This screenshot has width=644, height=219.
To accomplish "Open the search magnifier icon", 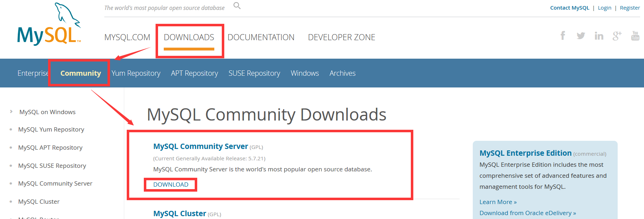I will (237, 6).
